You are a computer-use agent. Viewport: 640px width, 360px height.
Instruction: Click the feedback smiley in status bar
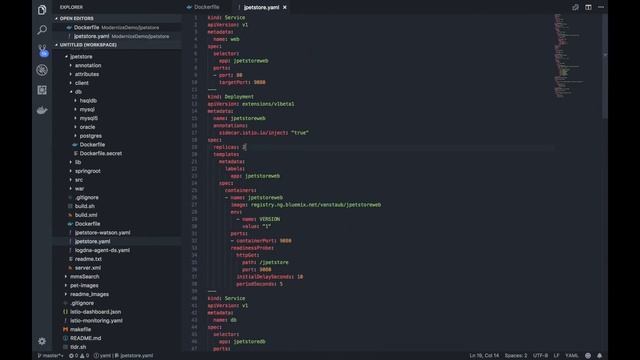588,356
